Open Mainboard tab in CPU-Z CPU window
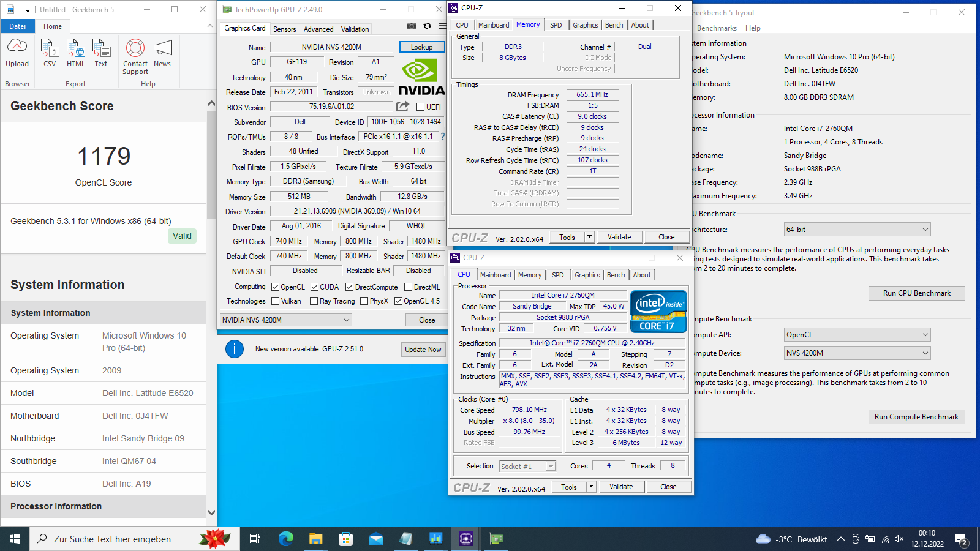 [496, 275]
